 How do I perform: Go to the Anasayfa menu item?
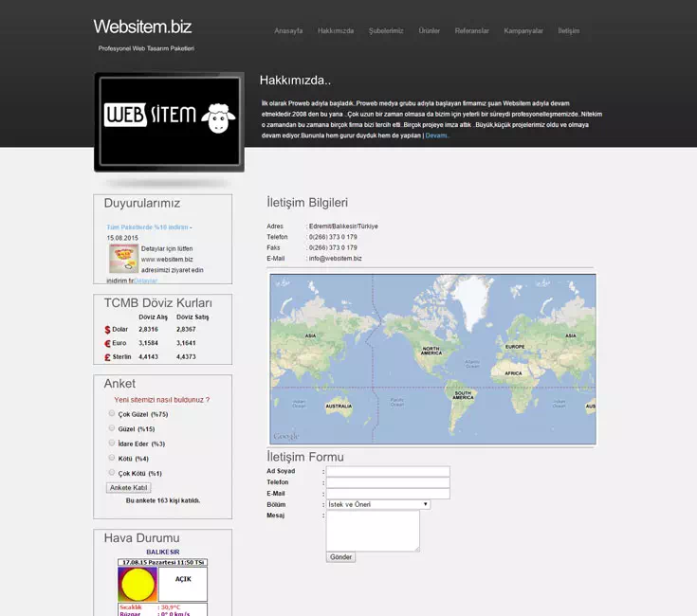coord(288,30)
